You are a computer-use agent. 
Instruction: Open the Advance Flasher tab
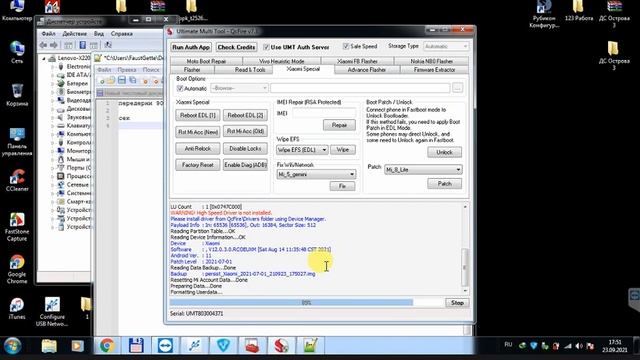tap(367, 70)
